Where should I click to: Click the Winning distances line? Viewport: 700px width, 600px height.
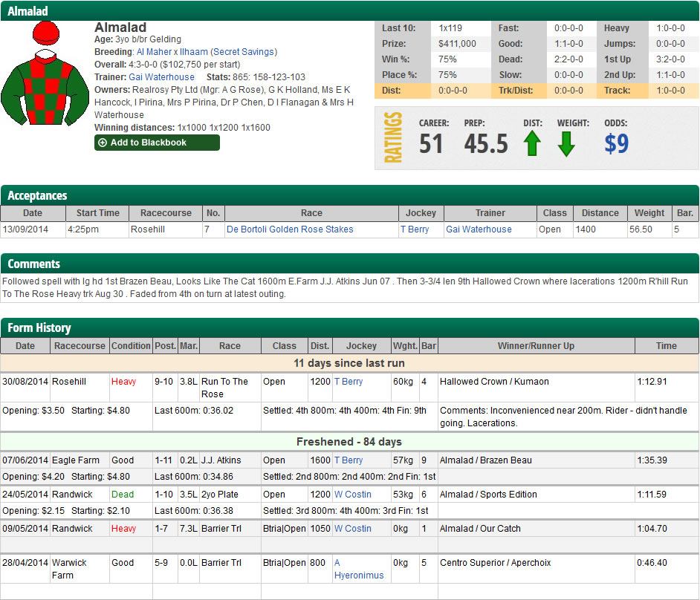tap(182, 128)
